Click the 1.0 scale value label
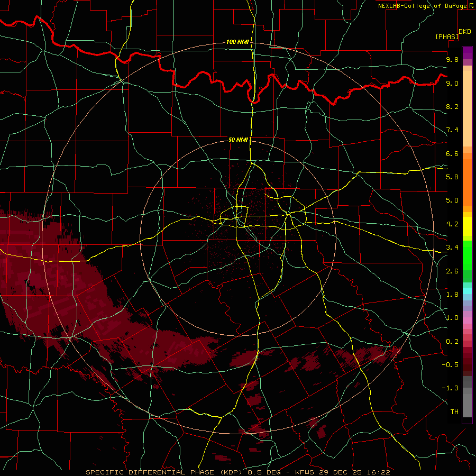Image resolution: width=476 pixels, height=476 pixels. coord(452,318)
